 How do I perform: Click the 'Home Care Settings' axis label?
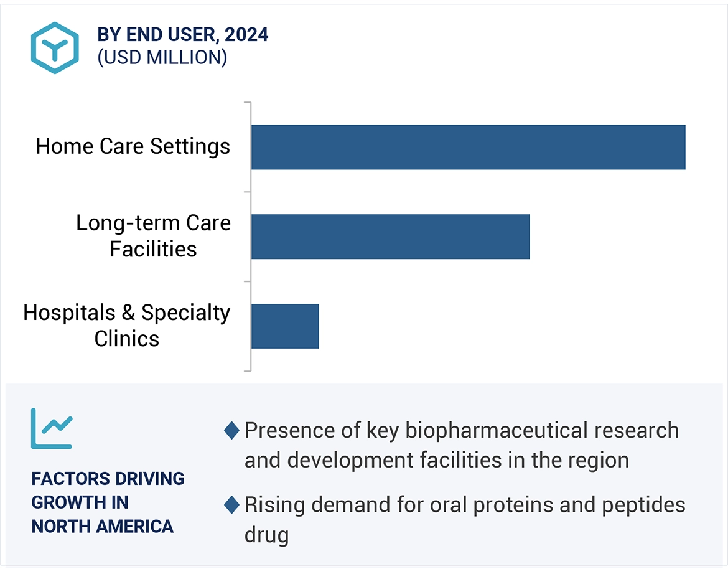pyautogui.click(x=133, y=147)
